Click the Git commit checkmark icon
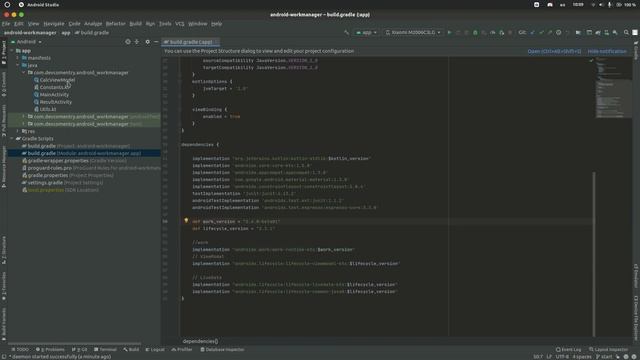 tap(541, 32)
